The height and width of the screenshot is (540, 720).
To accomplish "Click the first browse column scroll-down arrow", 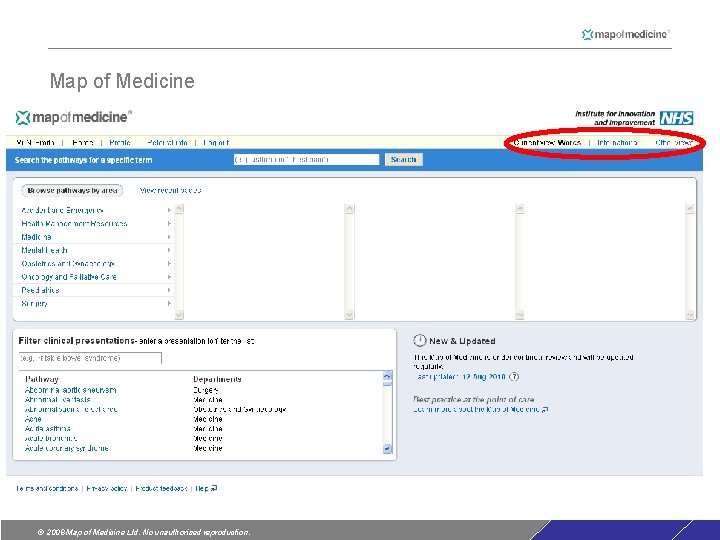I will click(179, 315).
